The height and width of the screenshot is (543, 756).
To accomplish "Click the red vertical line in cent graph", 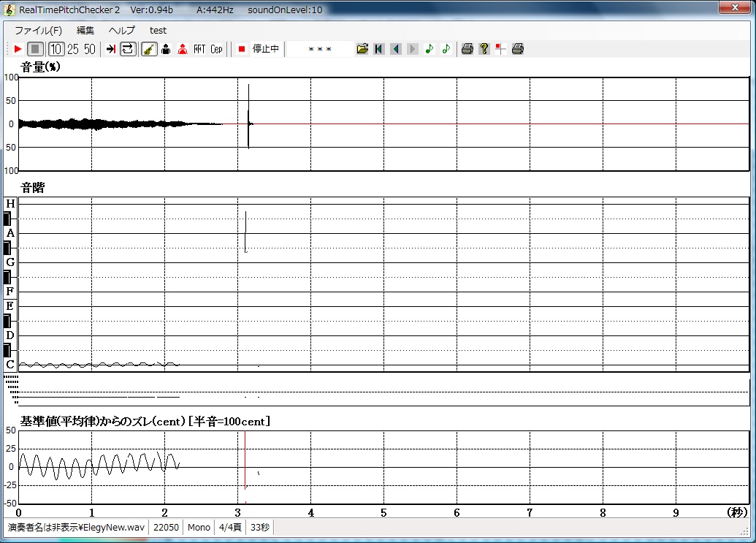I will point(245,460).
